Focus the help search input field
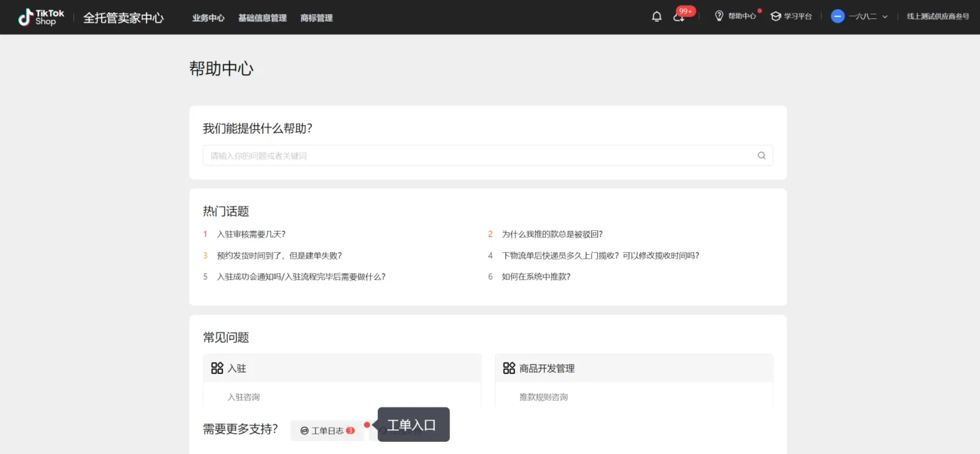 488,156
